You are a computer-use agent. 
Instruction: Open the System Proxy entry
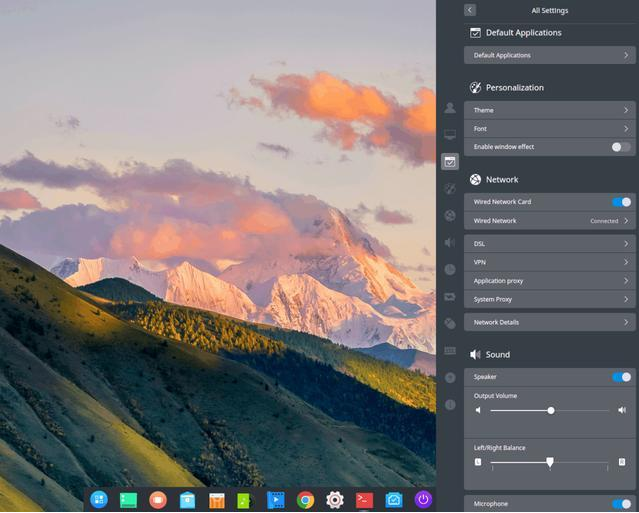549,299
